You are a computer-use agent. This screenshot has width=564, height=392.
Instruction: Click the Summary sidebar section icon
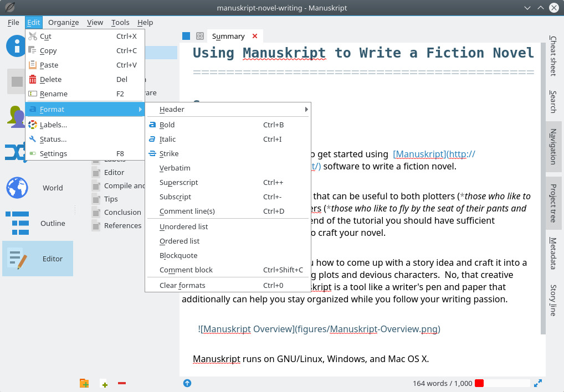[x=17, y=81]
